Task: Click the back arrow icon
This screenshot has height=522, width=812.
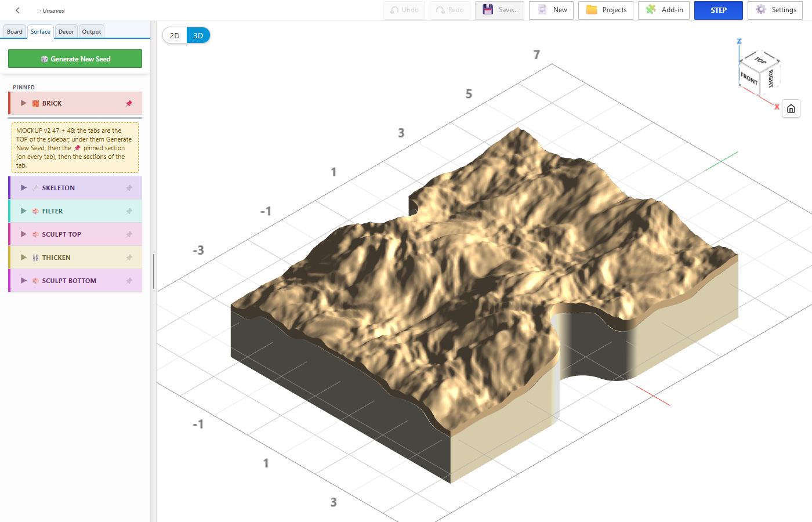Action: [x=17, y=10]
